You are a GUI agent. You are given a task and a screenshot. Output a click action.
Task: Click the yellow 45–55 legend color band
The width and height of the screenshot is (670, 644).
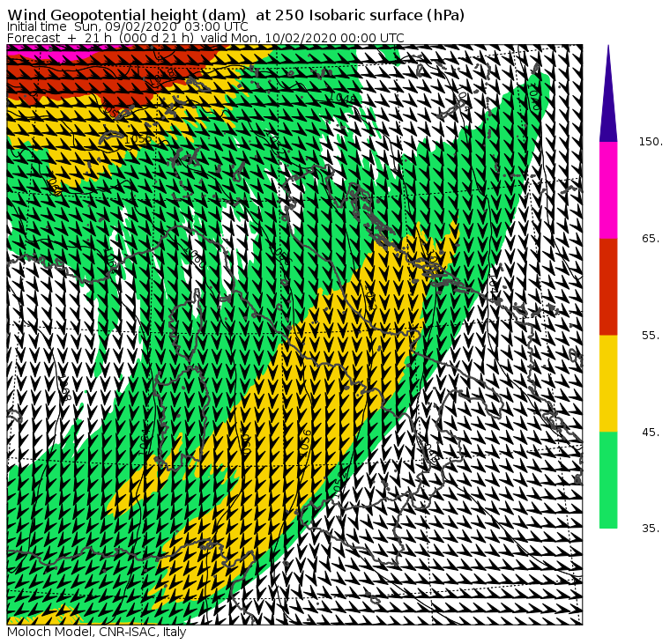[608, 383]
